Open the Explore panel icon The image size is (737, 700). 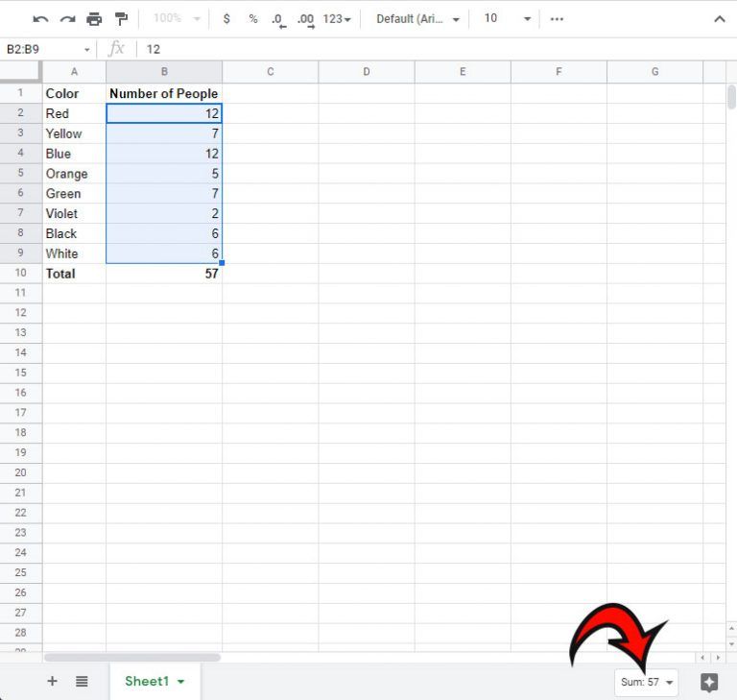[x=709, y=682]
